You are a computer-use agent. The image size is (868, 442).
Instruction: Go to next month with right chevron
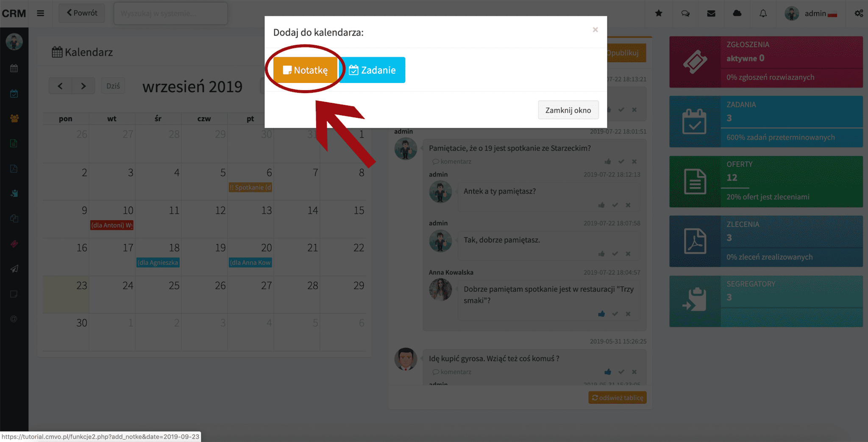coord(83,86)
